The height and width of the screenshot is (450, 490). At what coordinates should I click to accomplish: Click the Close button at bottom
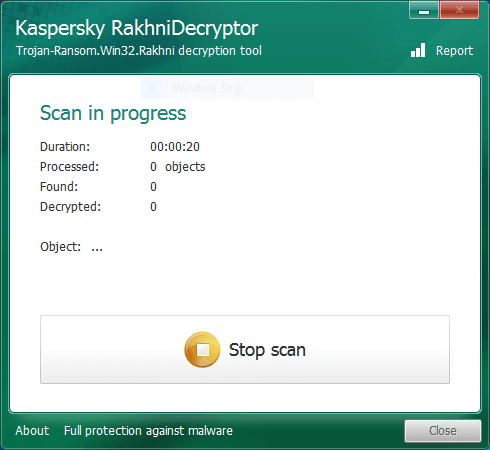coord(443,431)
